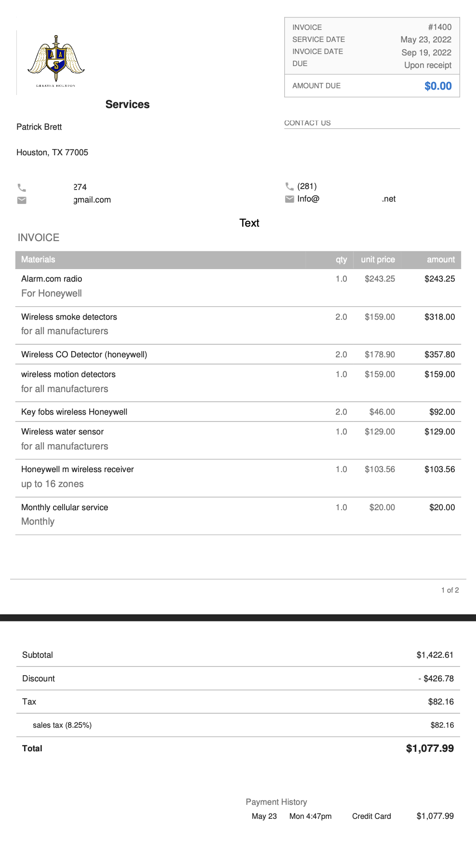Click the unit price column header

[378, 259]
